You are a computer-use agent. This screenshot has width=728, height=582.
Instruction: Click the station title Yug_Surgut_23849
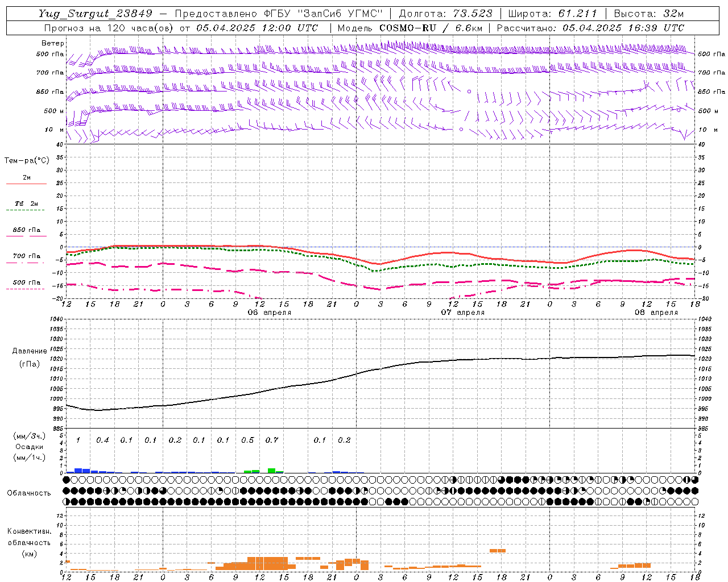tap(96, 14)
